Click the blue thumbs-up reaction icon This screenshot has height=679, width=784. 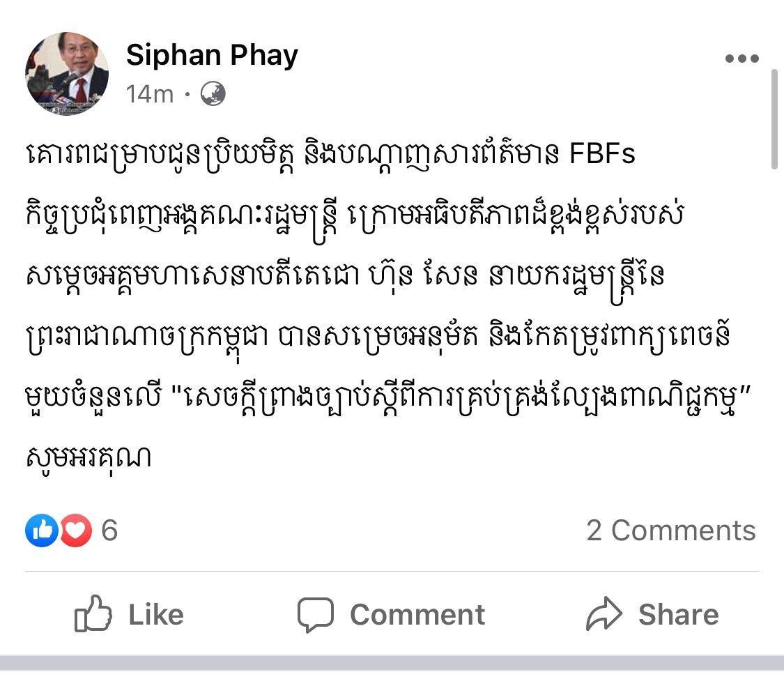(42, 531)
